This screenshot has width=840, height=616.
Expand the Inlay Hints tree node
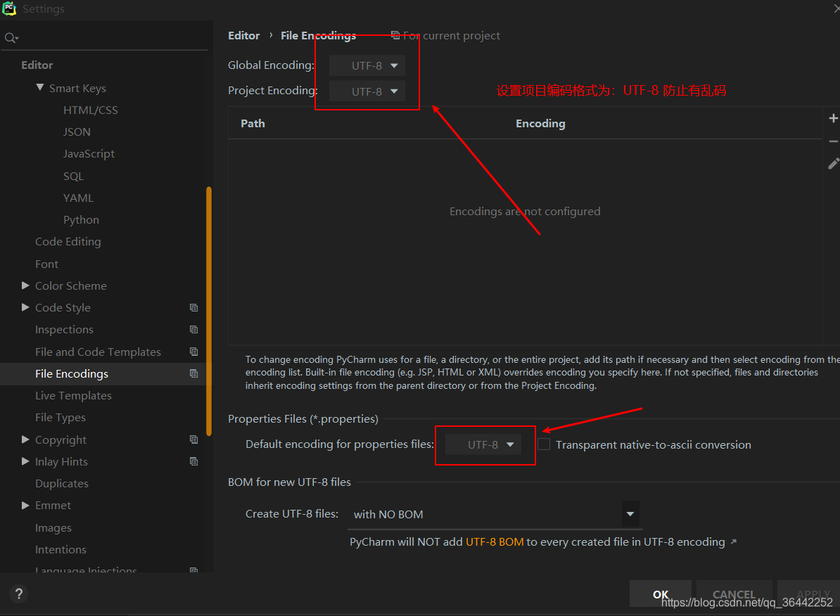pyautogui.click(x=25, y=461)
